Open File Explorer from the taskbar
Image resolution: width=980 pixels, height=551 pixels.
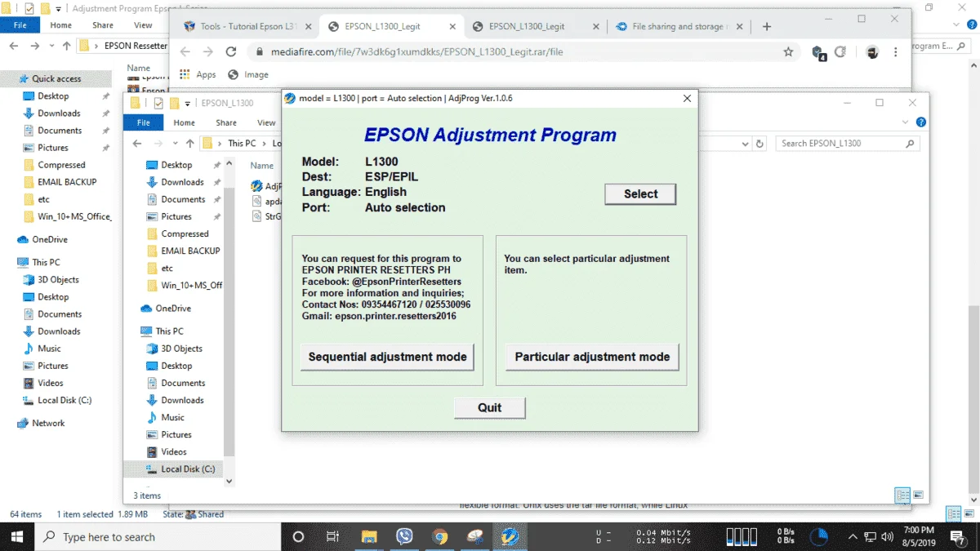(x=369, y=536)
